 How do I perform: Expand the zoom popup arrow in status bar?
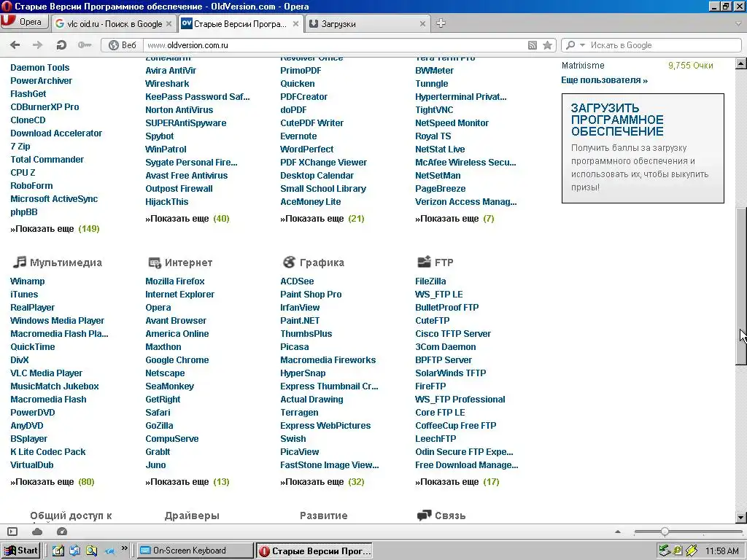pos(618,532)
